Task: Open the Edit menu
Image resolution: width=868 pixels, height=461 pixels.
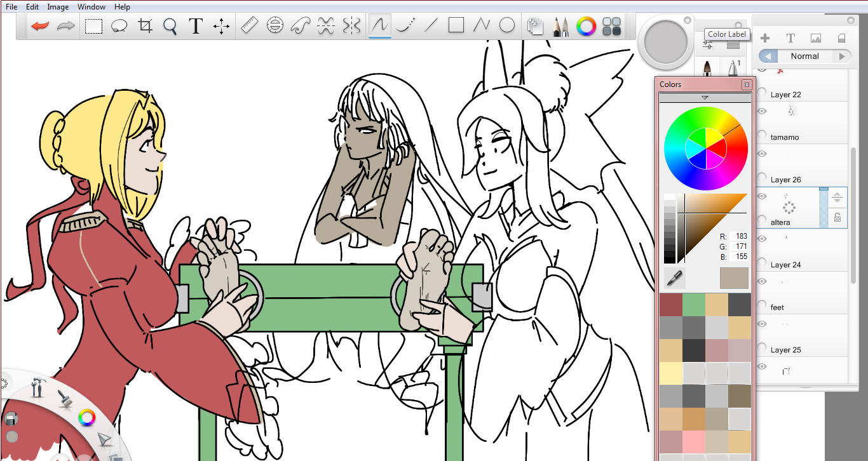Action: 32,7
